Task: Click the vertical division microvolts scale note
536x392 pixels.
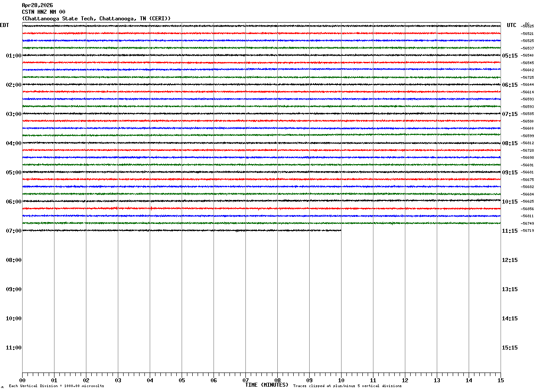Action: point(56,386)
